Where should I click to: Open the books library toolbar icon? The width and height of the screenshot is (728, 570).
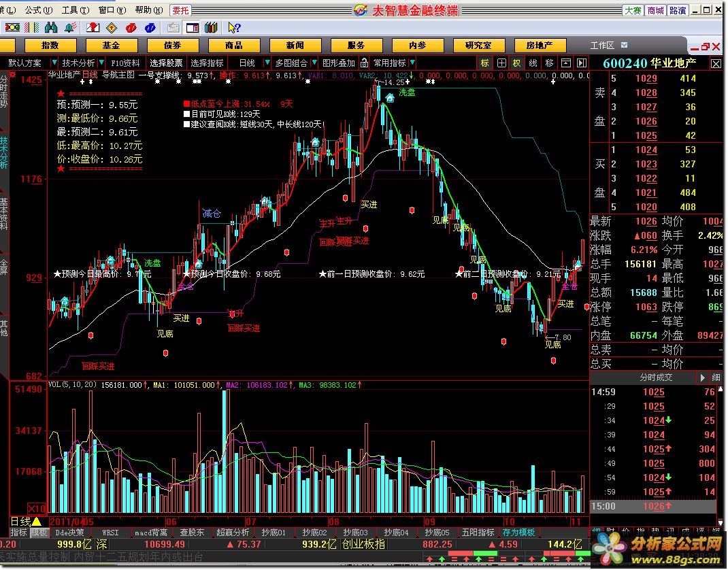[211, 28]
